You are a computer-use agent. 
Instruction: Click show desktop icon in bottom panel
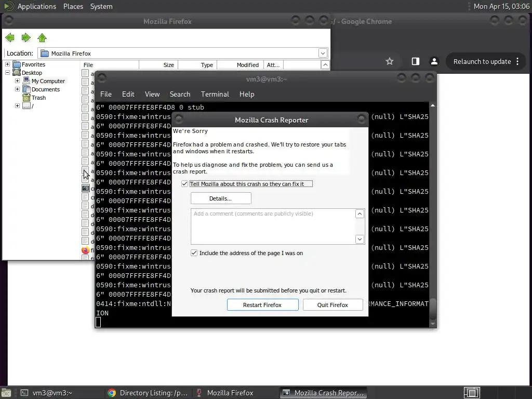click(x=6, y=393)
